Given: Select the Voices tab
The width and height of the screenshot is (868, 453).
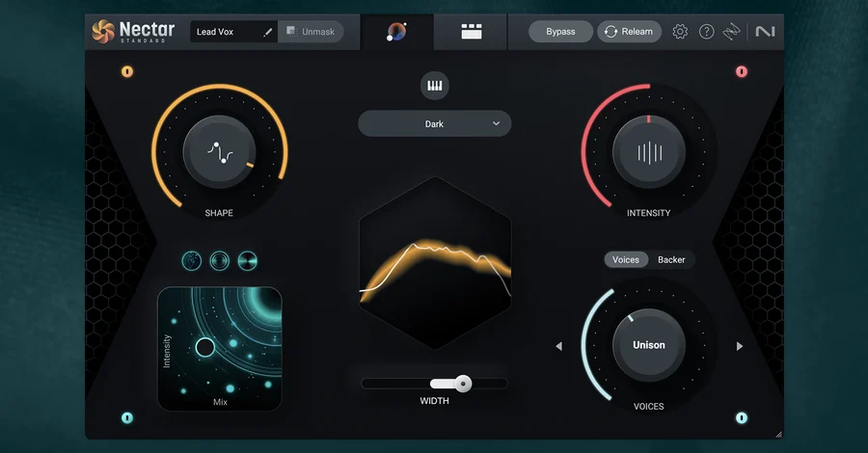Looking at the screenshot, I should tap(626, 259).
